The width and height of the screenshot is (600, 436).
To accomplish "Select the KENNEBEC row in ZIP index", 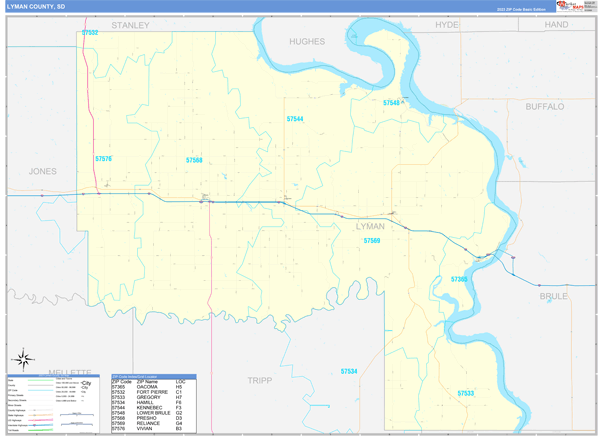I will coord(153,408).
